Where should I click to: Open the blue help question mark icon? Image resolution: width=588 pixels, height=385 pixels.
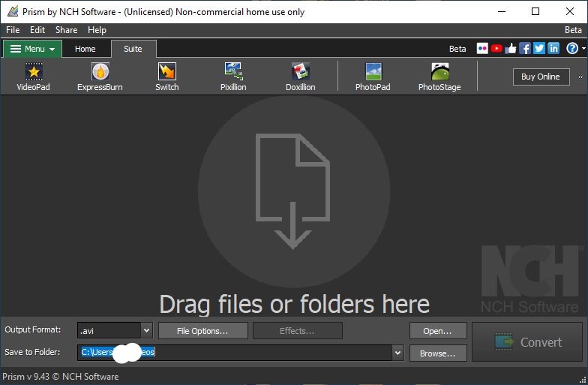(x=572, y=48)
